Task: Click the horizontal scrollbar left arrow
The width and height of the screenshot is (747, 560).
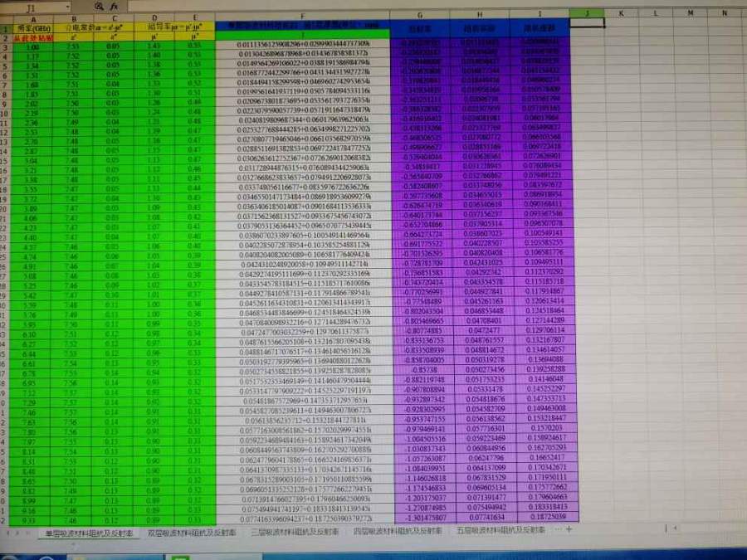Action: (x=675, y=528)
